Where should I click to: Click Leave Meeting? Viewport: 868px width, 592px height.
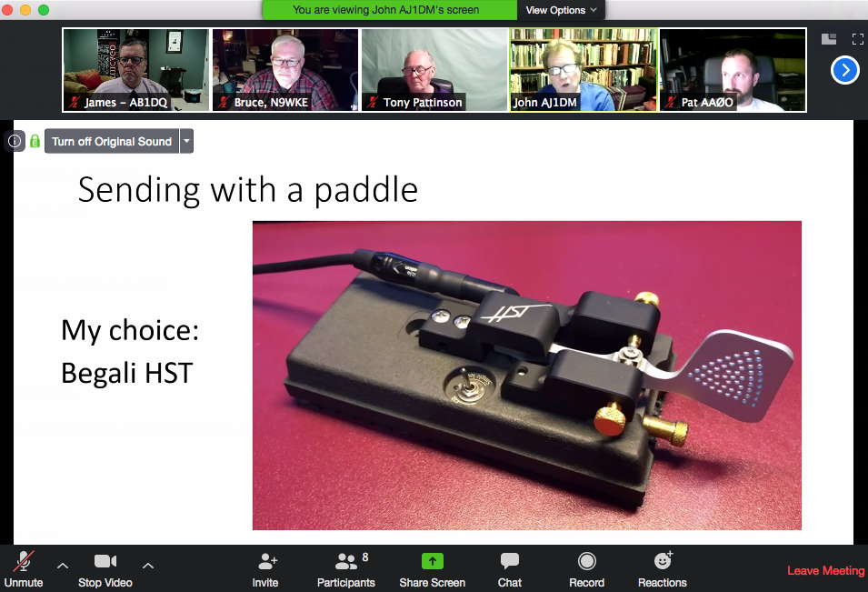tap(825, 571)
